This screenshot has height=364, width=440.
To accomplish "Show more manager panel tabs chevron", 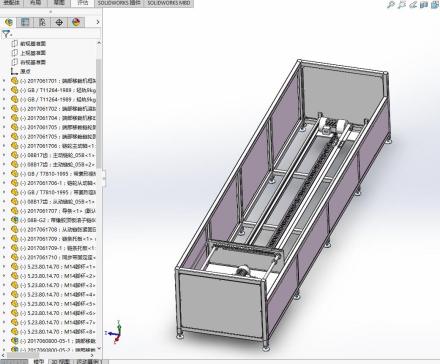I will coord(98,22).
